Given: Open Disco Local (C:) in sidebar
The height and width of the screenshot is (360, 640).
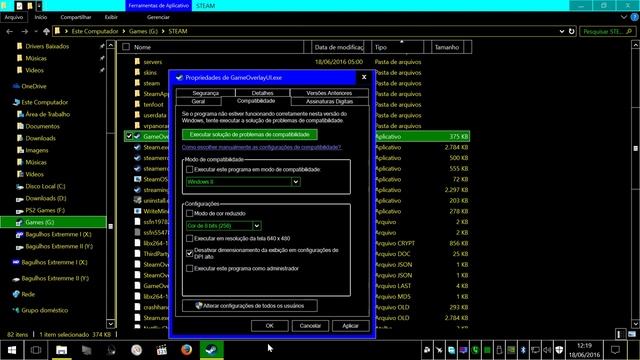Looking at the screenshot, I should point(45,186).
